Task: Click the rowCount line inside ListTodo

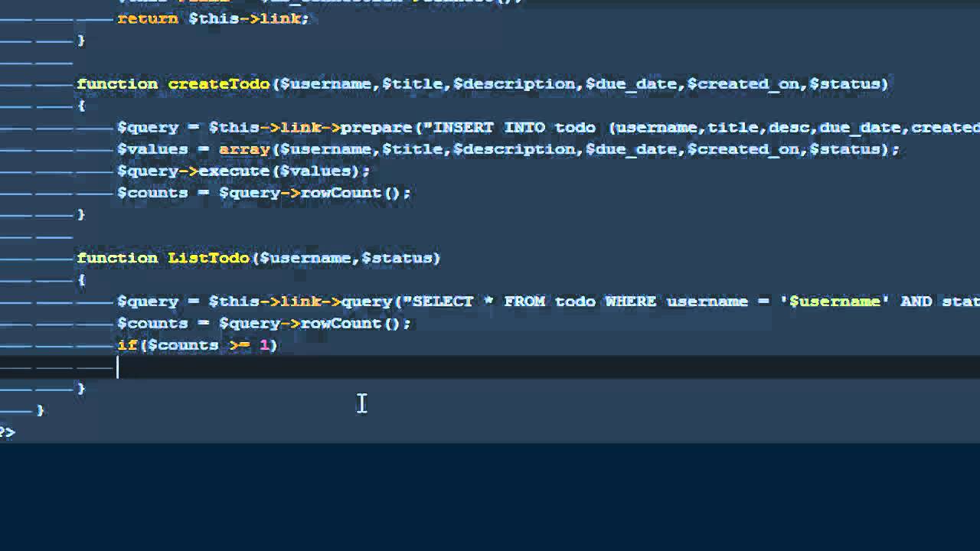Action: click(x=264, y=324)
